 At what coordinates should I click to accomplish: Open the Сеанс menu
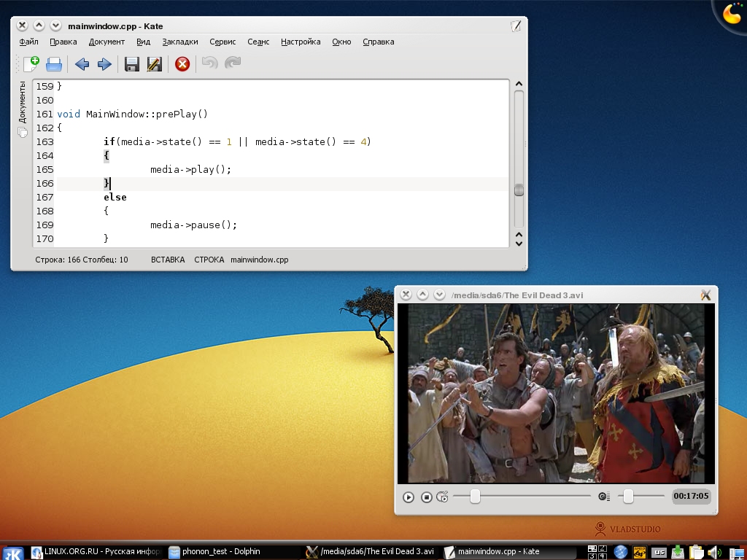258,42
